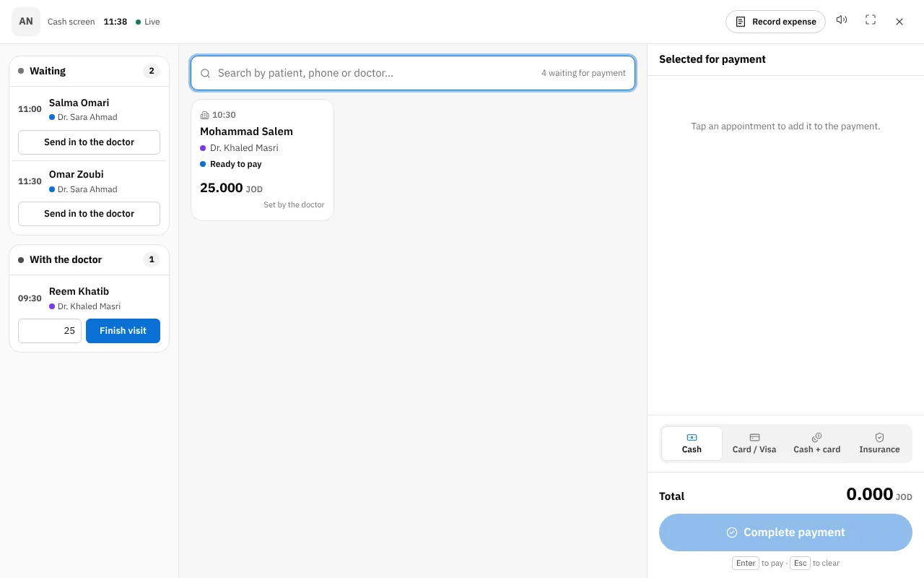
Task: Close the cash screen
Action: 899,22
